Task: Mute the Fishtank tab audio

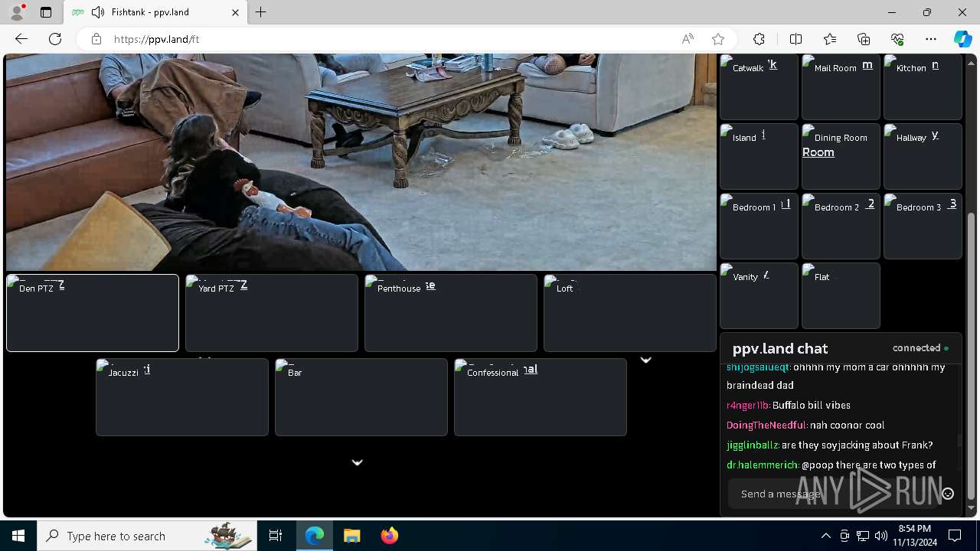Action: pos(98,12)
